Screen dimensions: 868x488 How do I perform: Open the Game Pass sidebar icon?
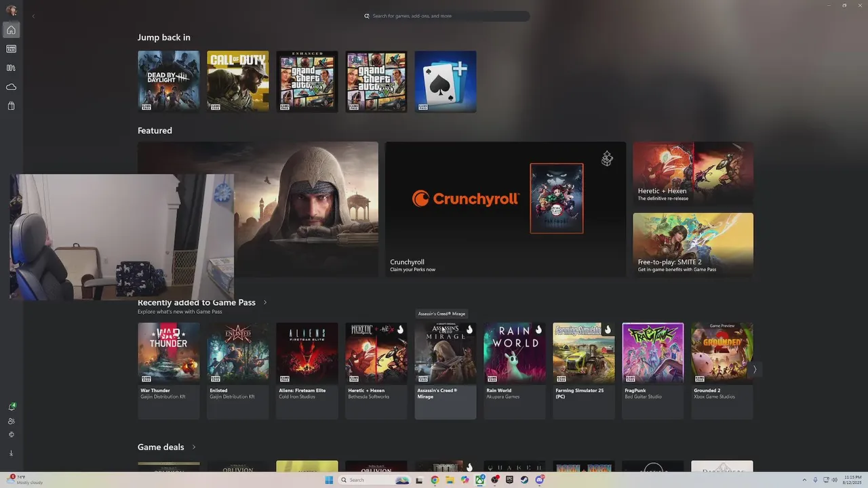pos(11,49)
